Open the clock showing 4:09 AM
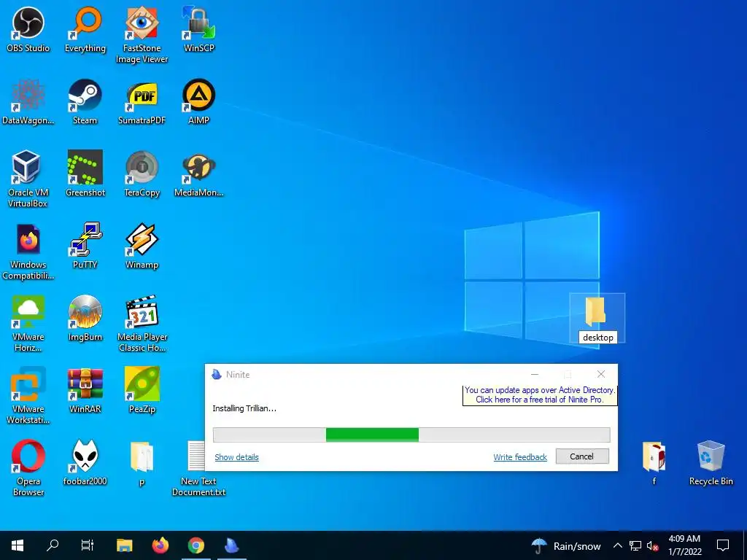 685,545
